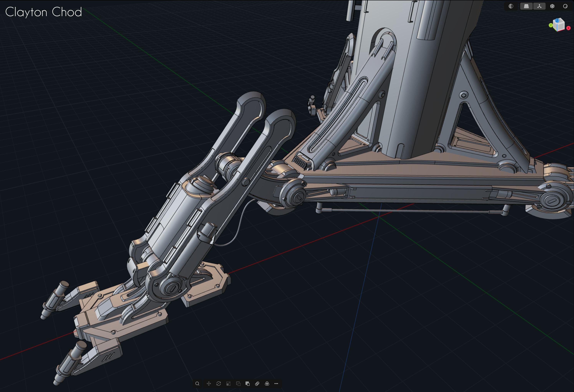Click the dashed selection box icon
Image resolution: width=574 pixels, height=392 pixels.
[238, 384]
